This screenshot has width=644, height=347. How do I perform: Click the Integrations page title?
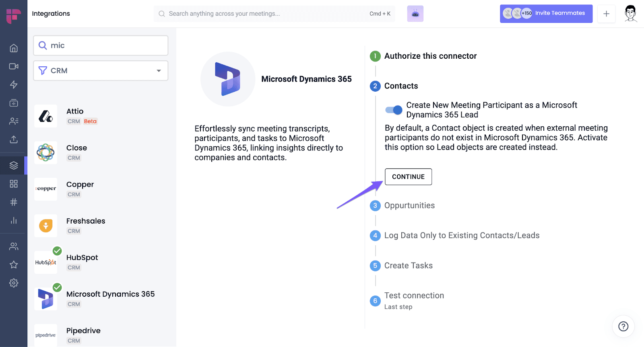[x=51, y=14]
